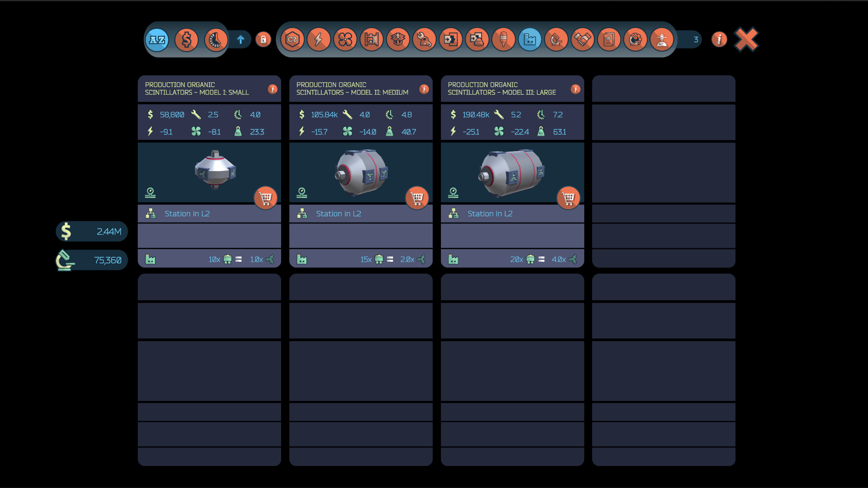Open the docking port category
This screenshot has height=488, width=868.
[450, 39]
